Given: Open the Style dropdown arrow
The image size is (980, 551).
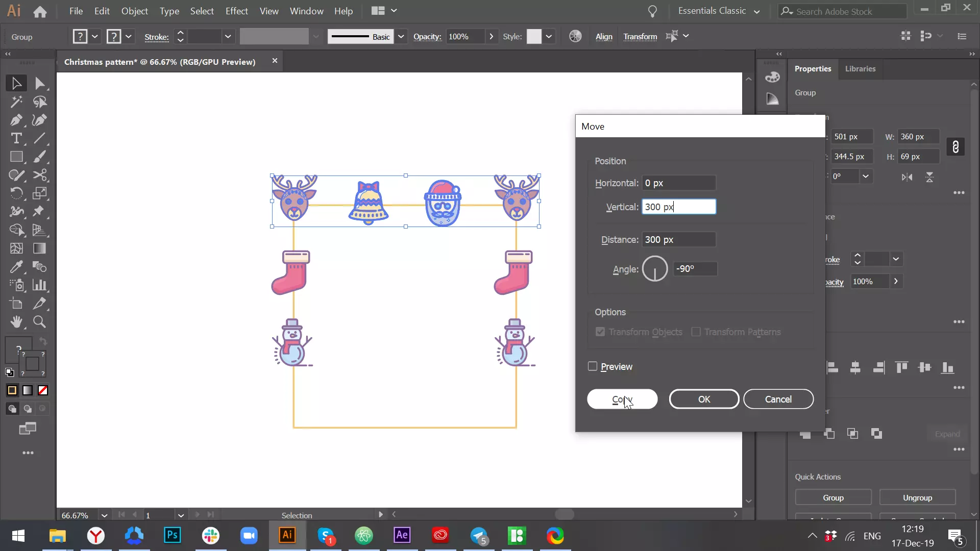Looking at the screenshot, I should 549,36.
